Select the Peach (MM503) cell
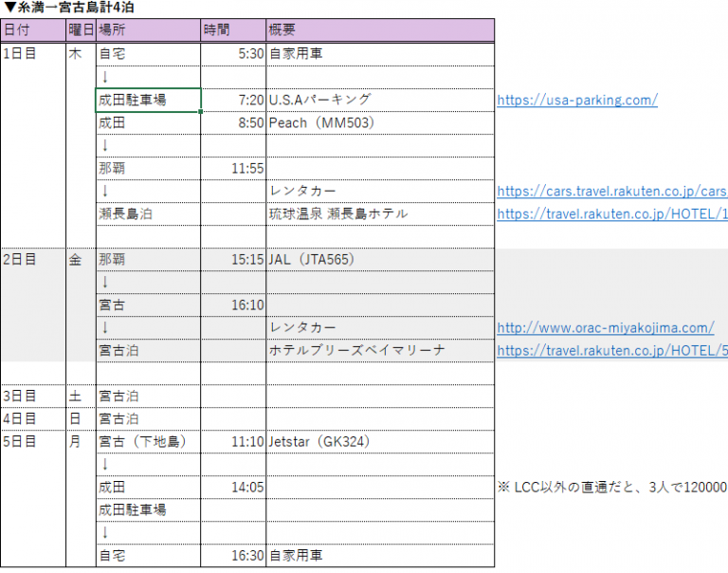Screen dimensions: 728x573 pyautogui.click(x=379, y=122)
